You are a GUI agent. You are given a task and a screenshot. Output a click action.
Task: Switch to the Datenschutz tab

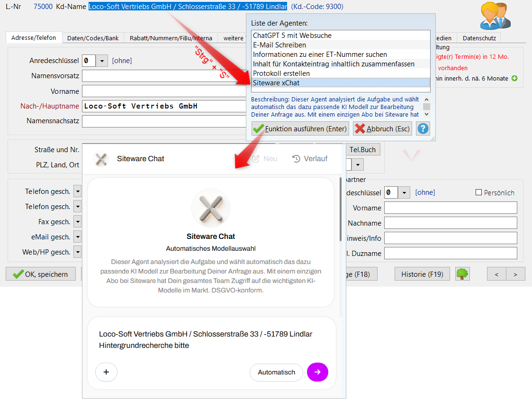(480, 37)
